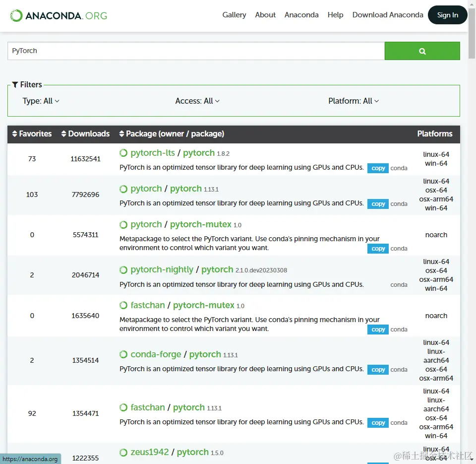The image size is (476, 464).
Task: Click favorites count 92
Action: pos(32,413)
